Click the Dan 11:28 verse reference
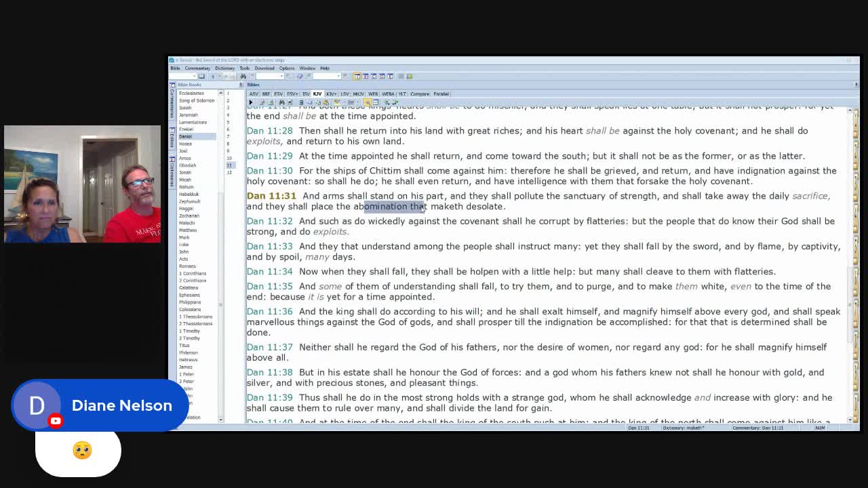The image size is (868, 488). pos(270,131)
